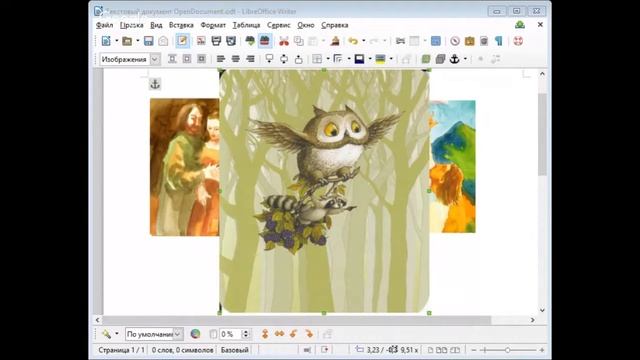Open the anchor type dropdown arrow
The image size is (640, 360).
(465, 59)
